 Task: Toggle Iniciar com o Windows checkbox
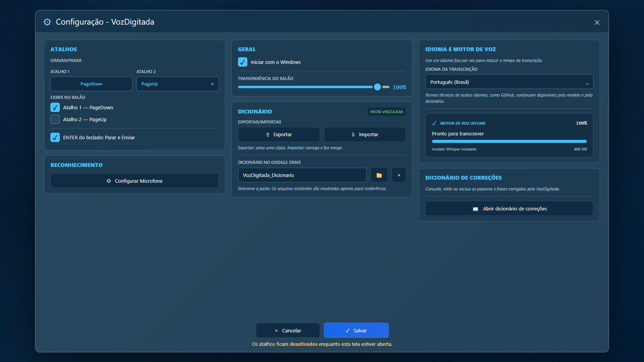(x=243, y=62)
